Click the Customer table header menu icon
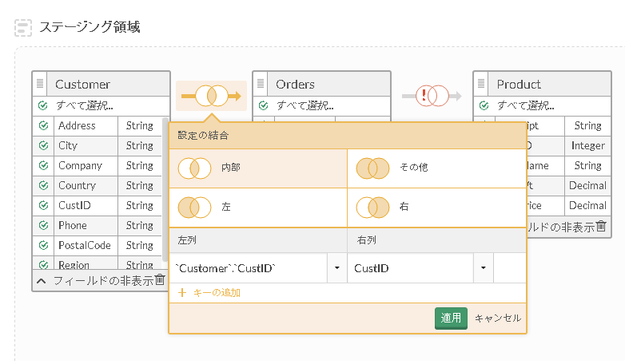This screenshot has width=629, height=364. click(x=42, y=84)
